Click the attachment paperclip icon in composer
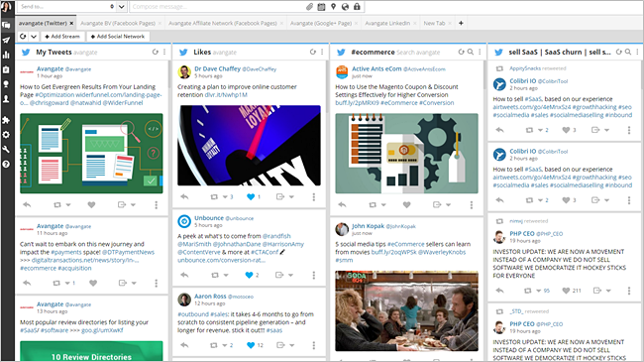 (x=310, y=7)
